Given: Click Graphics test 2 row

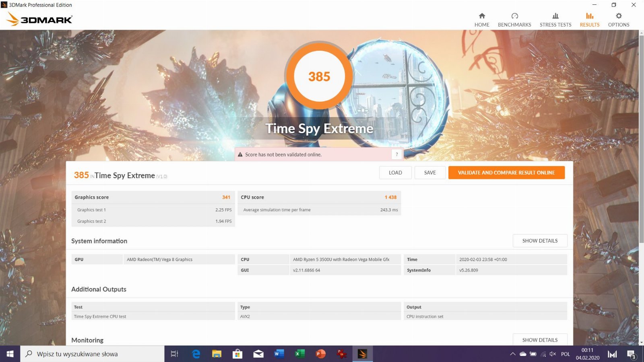Looking at the screenshot, I should click(x=153, y=221).
